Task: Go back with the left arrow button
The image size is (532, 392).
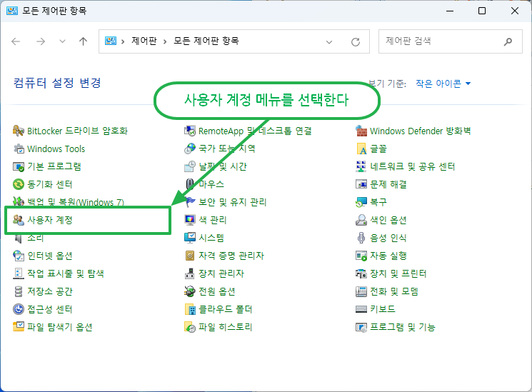Action: point(16,41)
